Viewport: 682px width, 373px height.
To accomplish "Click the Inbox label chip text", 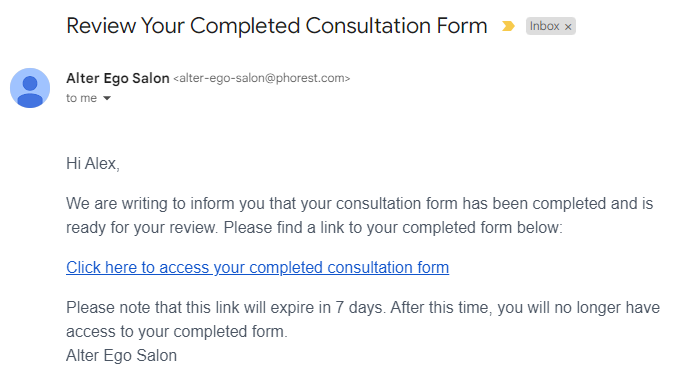I will (x=544, y=26).
